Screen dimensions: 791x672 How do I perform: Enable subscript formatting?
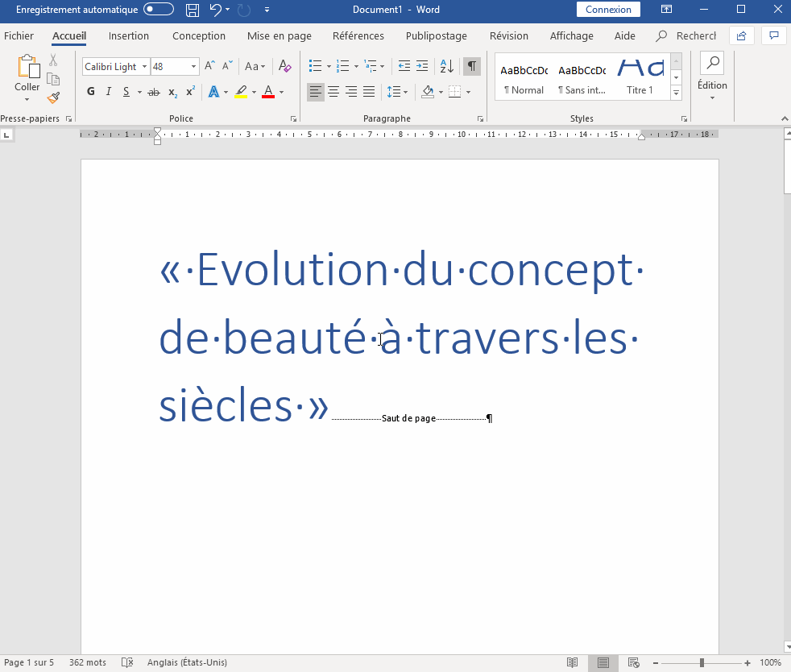pos(171,91)
